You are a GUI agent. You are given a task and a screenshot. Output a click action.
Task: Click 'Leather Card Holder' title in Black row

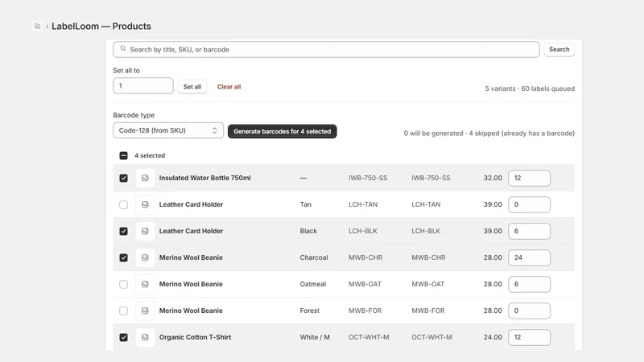coord(191,231)
